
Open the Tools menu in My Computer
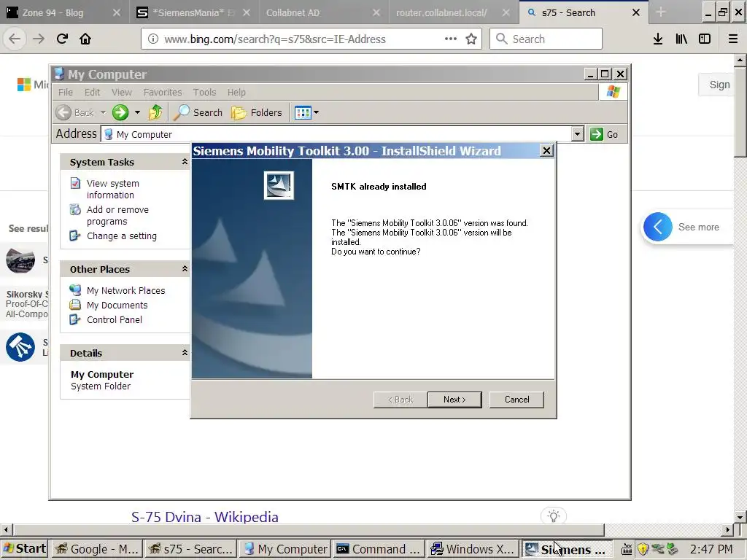pos(204,93)
